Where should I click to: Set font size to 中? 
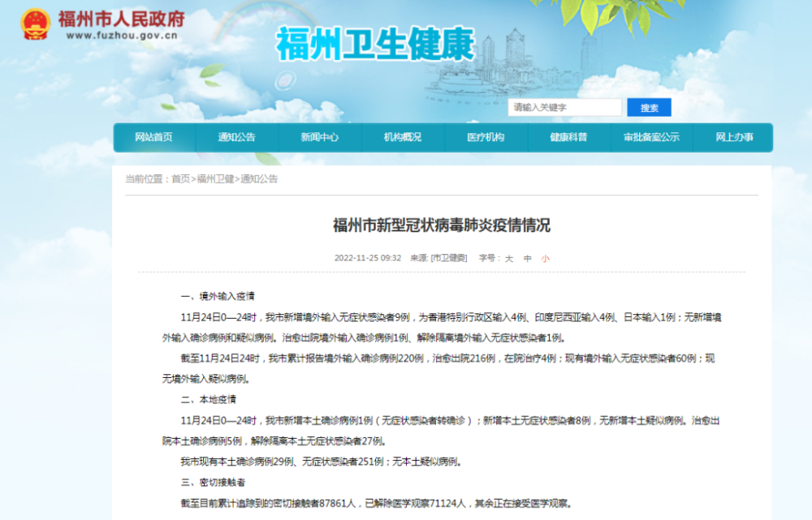(527, 258)
